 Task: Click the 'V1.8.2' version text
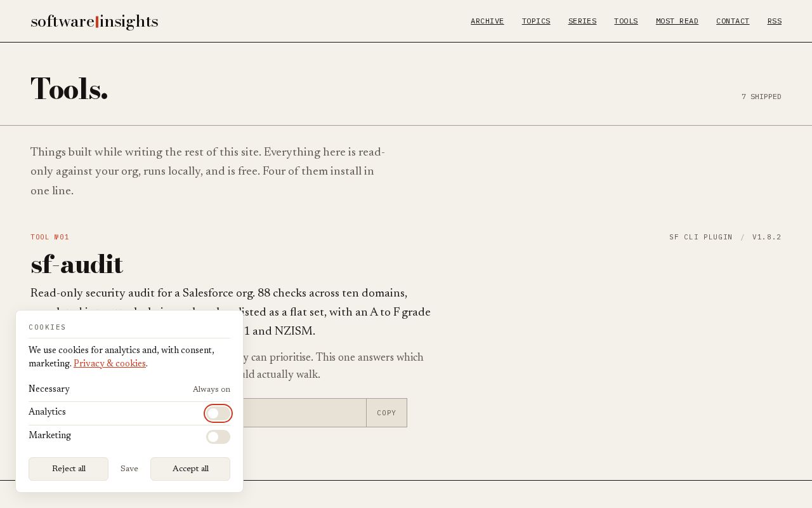pos(767,237)
